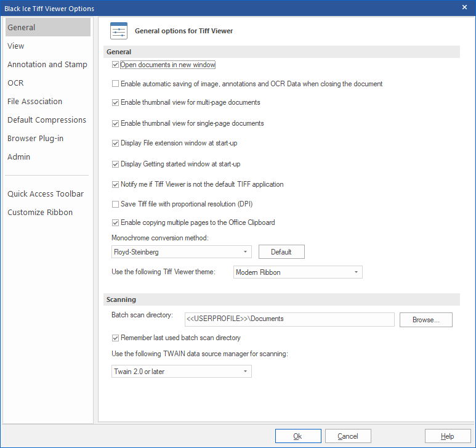The image size is (476, 448).
Task: Click the TWAIN data source manager label
Action: coord(200,354)
